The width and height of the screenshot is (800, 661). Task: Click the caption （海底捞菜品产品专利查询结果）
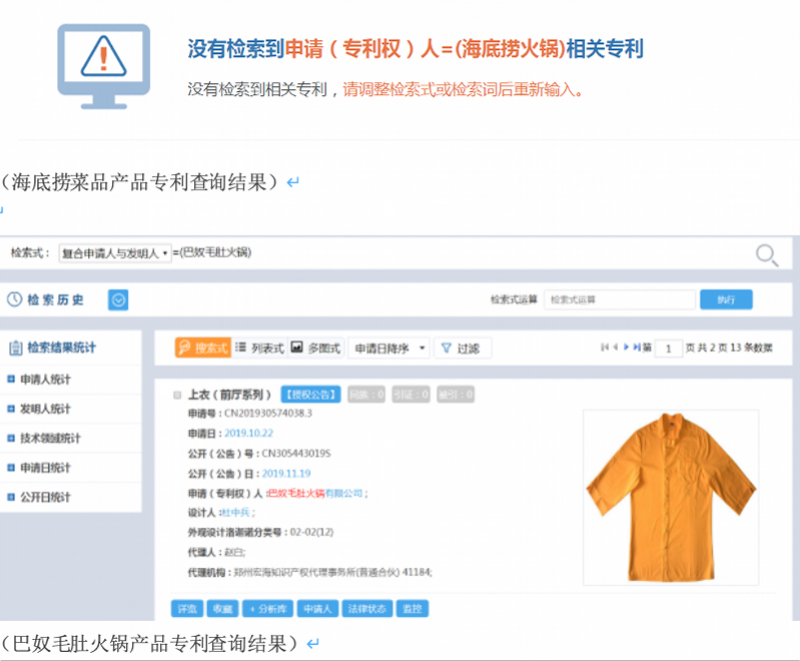click(139, 182)
